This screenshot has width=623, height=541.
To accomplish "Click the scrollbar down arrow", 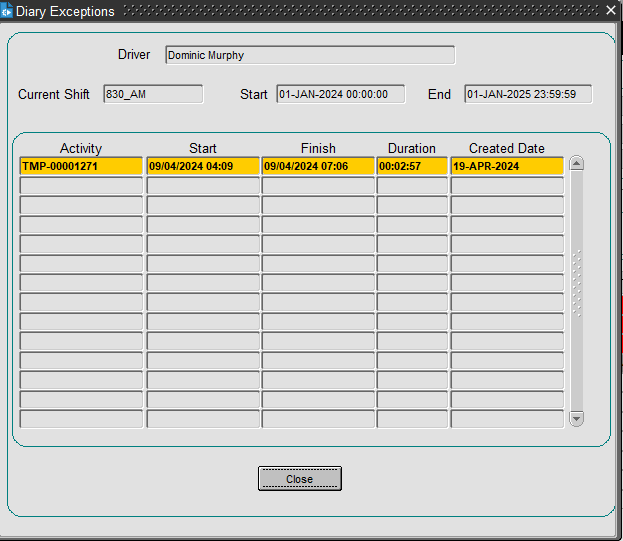I will 576,419.
